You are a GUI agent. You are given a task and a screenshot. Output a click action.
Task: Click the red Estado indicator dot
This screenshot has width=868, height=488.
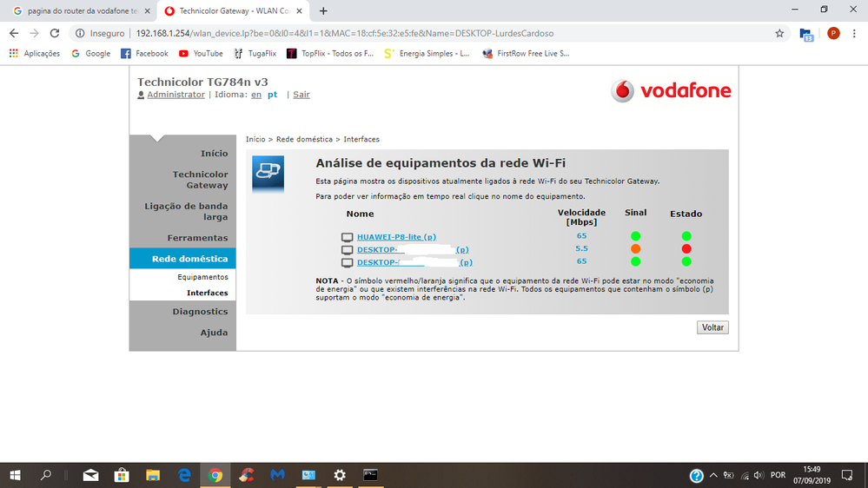(x=686, y=249)
